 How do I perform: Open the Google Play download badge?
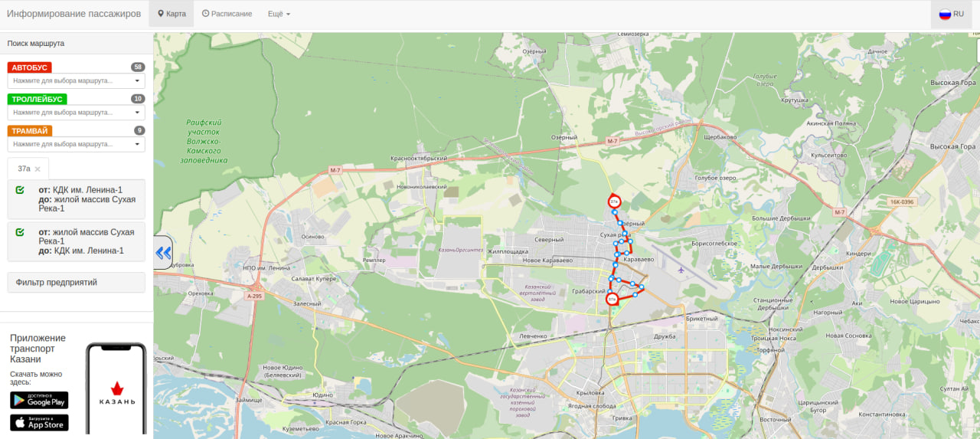click(39, 400)
